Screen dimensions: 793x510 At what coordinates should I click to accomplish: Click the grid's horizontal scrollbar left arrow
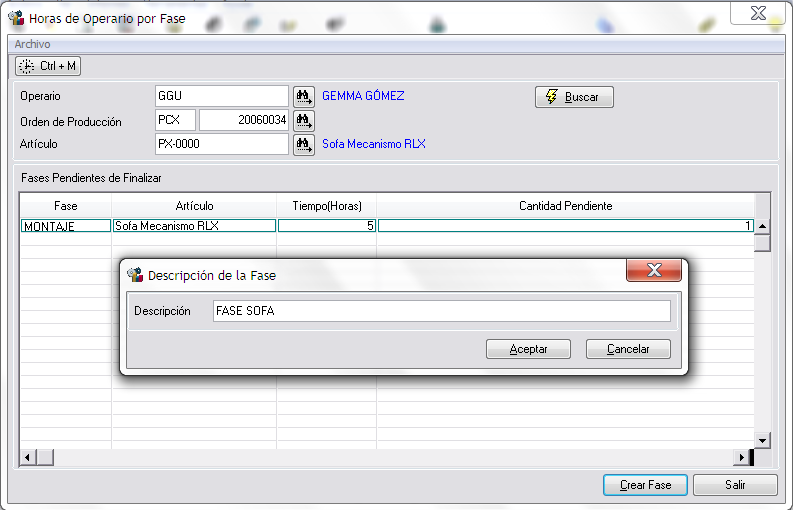(x=28, y=457)
